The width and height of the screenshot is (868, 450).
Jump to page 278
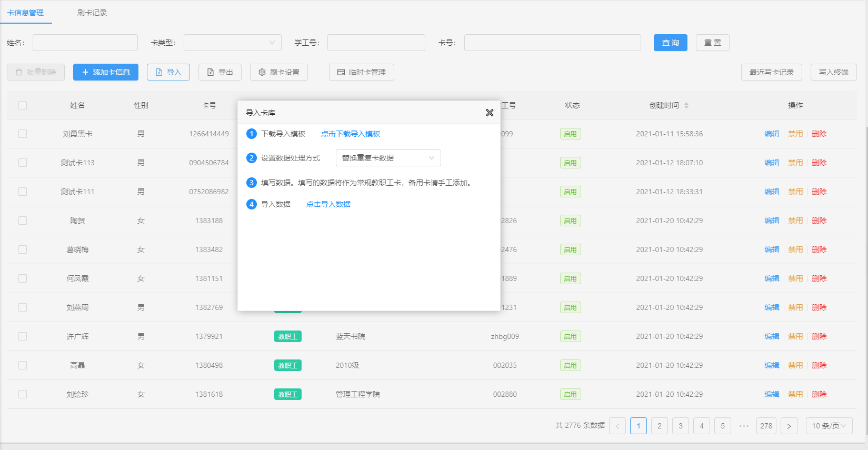click(x=766, y=426)
